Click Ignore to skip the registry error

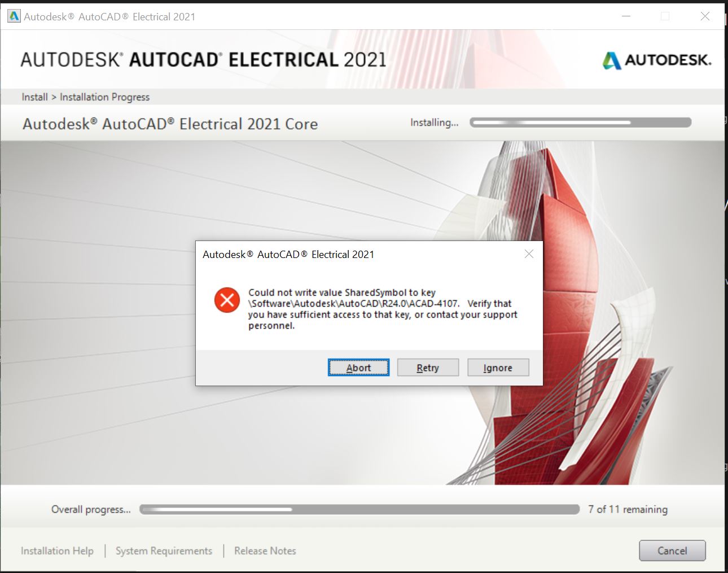(x=498, y=367)
